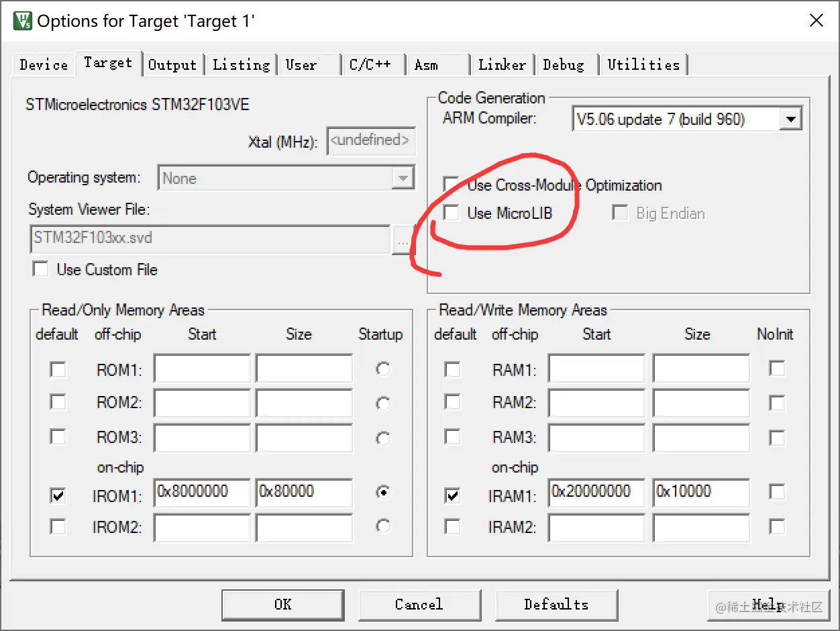840x631 pixels.
Task: Edit the IROM1 Size value 0x80000
Action: pyautogui.click(x=304, y=493)
